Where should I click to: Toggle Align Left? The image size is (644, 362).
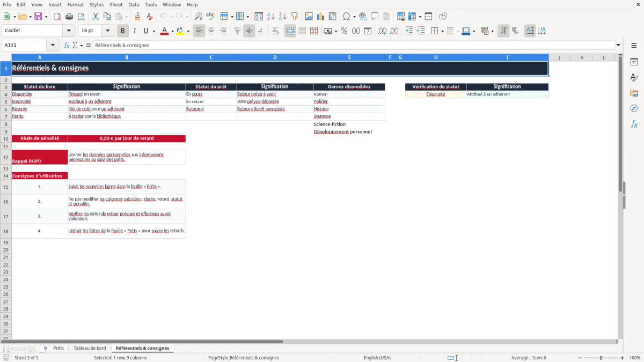tap(200, 31)
